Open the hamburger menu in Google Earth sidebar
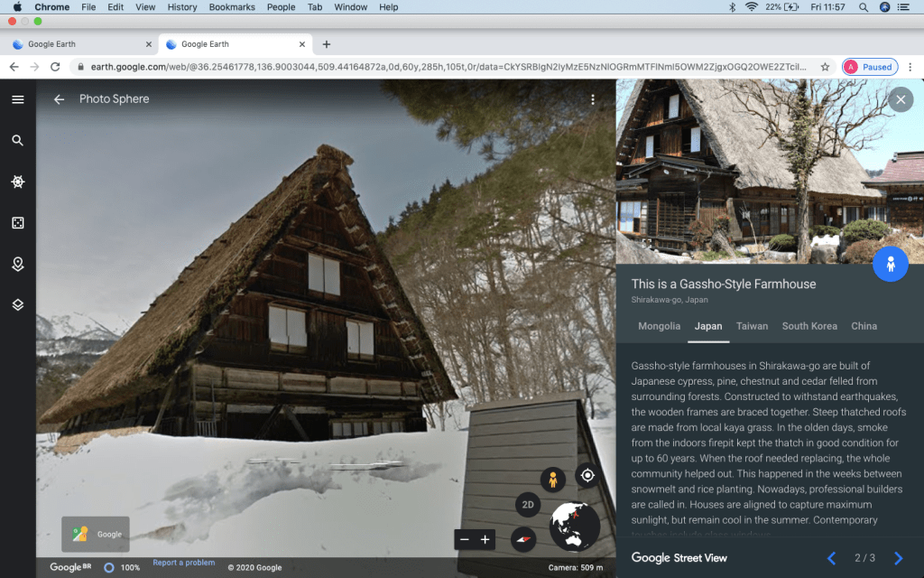 17,99
